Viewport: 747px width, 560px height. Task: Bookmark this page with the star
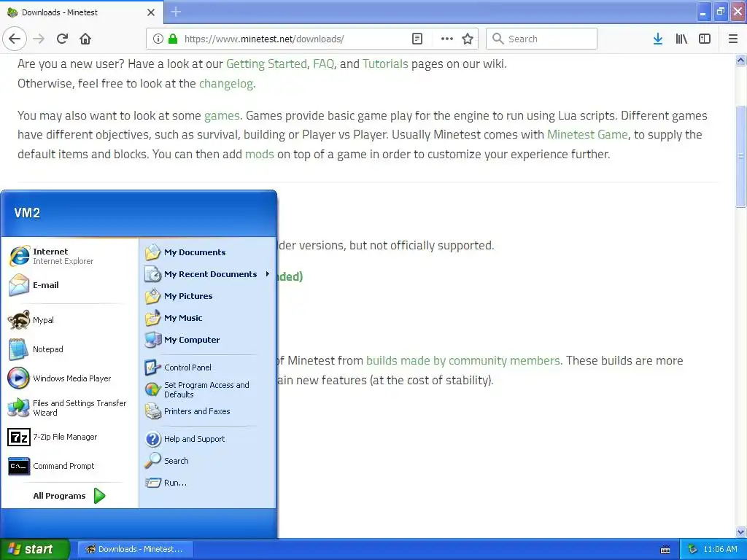[x=468, y=39]
